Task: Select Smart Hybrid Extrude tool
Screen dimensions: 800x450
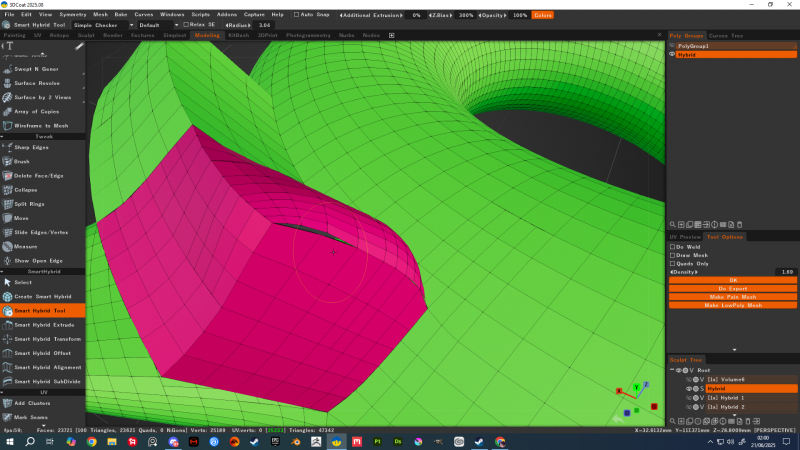Action: pos(44,325)
